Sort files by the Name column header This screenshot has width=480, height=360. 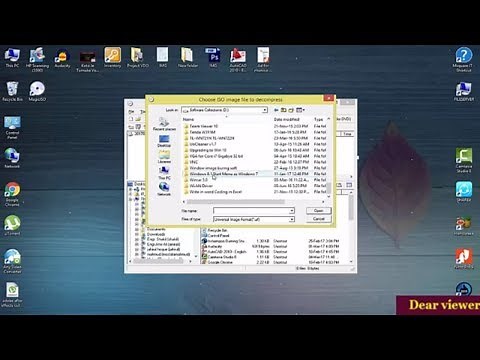[188, 119]
